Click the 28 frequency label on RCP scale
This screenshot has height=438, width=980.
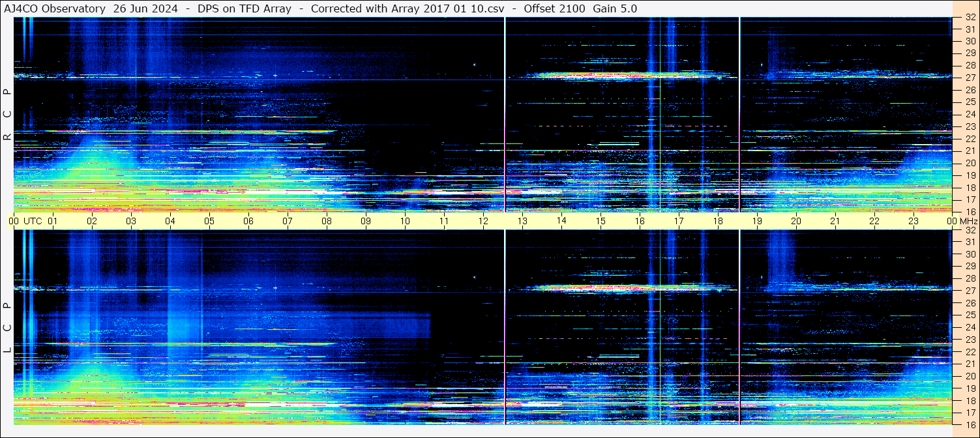pyautogui.click(x=970, y=66)
